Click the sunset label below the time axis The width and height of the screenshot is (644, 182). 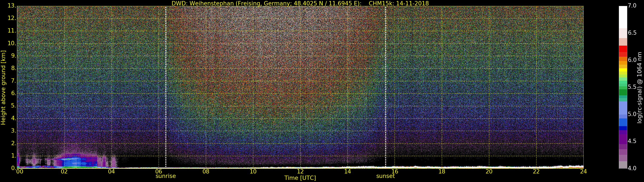coord(385,176)
